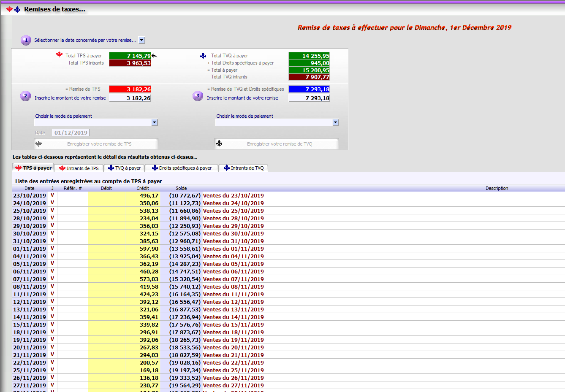Click maple leaf icon beside Total TPS à payer

point(60,55)
